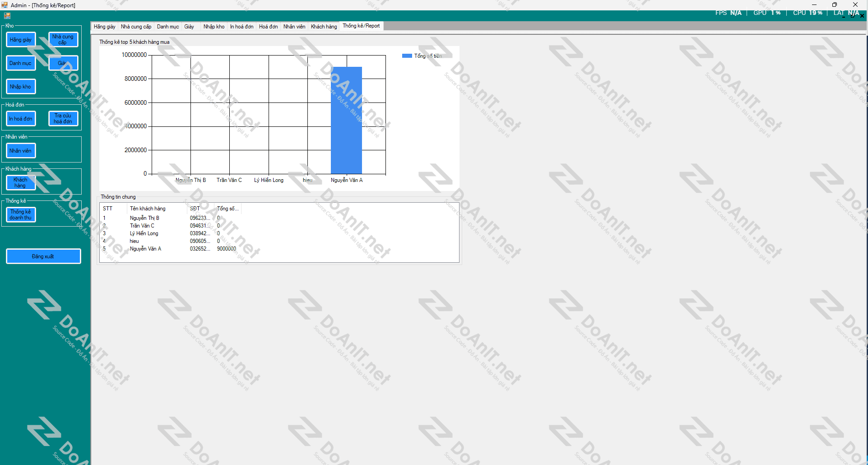Click the 10000000 y-axis label

tap(134, 55)
